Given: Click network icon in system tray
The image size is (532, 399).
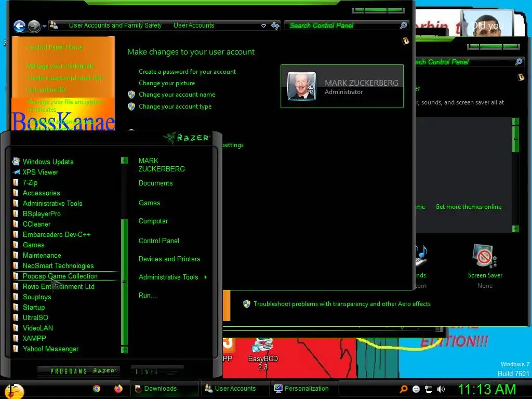Looking at the screenshot, I should 429,390.
